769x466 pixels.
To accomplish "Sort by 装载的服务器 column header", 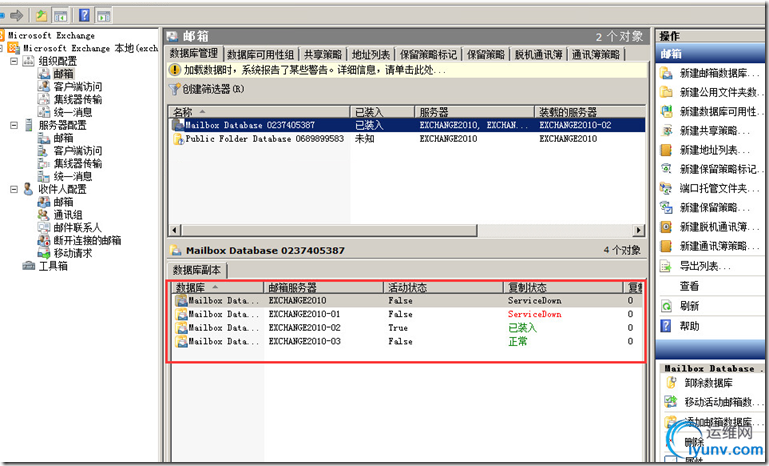I will 590,112.
